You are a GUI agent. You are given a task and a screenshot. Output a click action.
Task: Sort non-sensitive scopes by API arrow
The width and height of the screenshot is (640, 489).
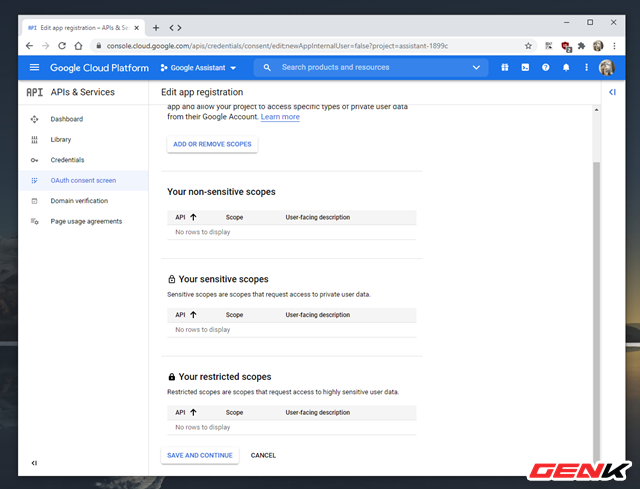193,217
